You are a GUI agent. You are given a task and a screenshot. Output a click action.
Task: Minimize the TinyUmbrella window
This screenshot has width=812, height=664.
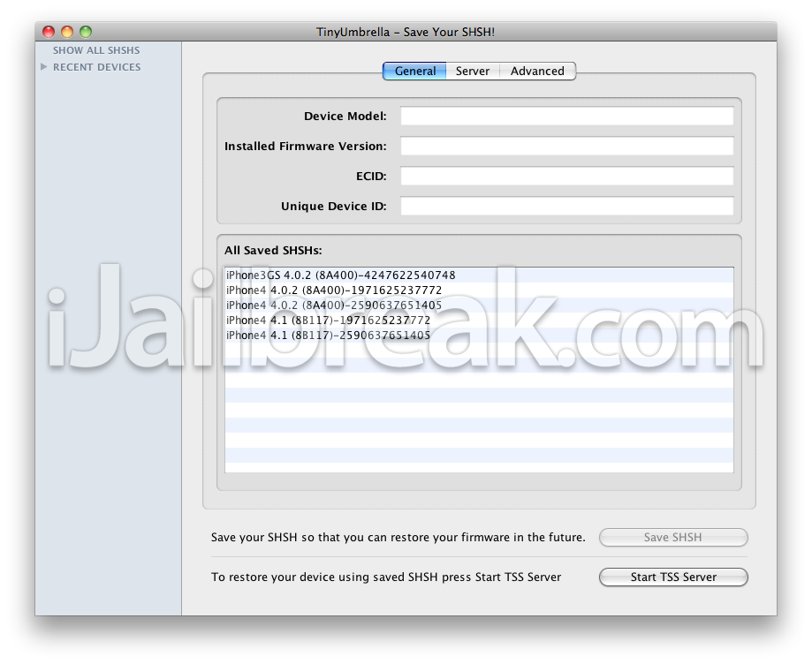coord(67,32)
